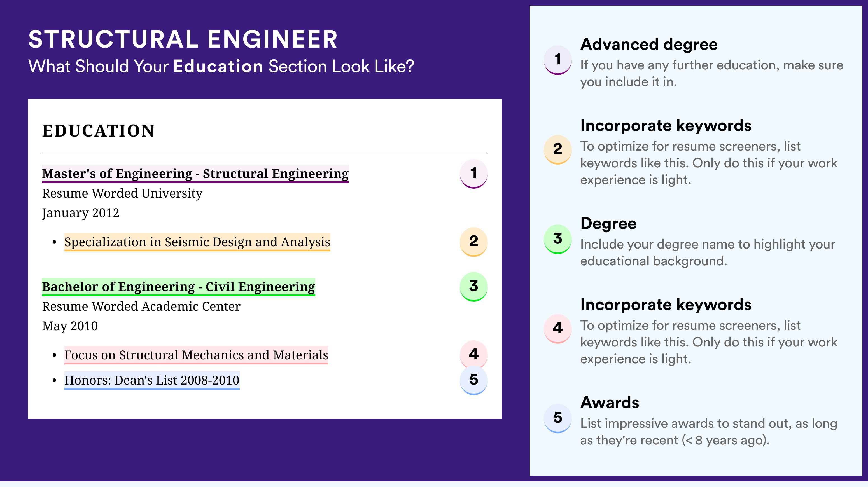Select Honors: Dean's List 2008-2010 line

(152, 380)
